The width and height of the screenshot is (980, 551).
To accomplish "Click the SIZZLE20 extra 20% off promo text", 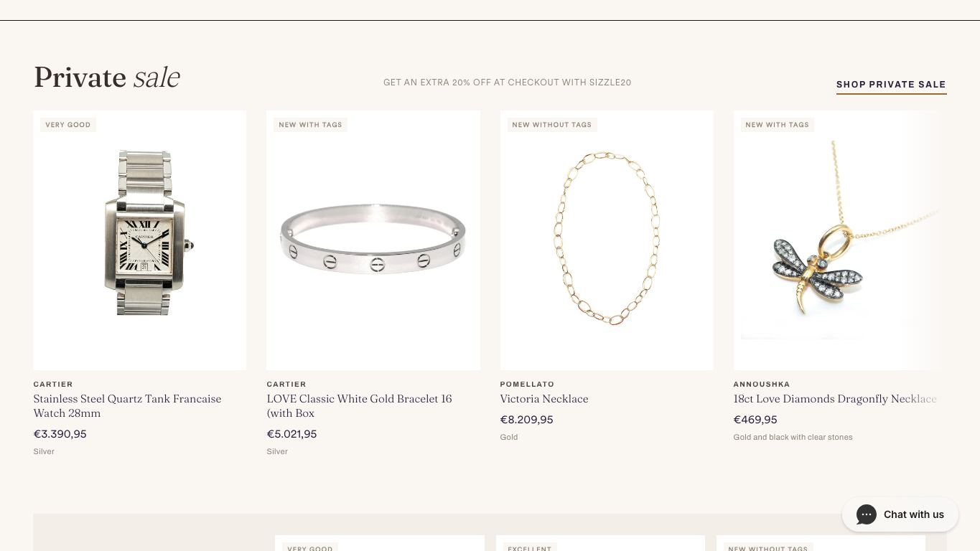I will click(508, 83).
